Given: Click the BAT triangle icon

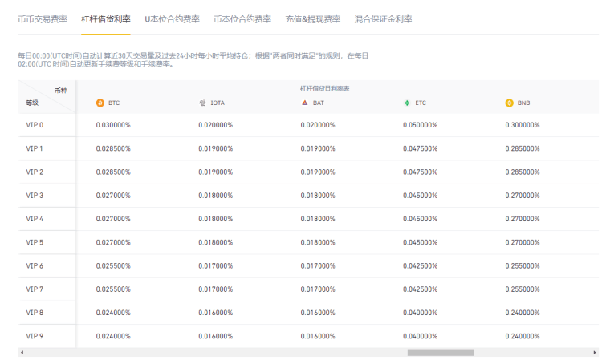Looking at the screenshot, I should [305, 103].
